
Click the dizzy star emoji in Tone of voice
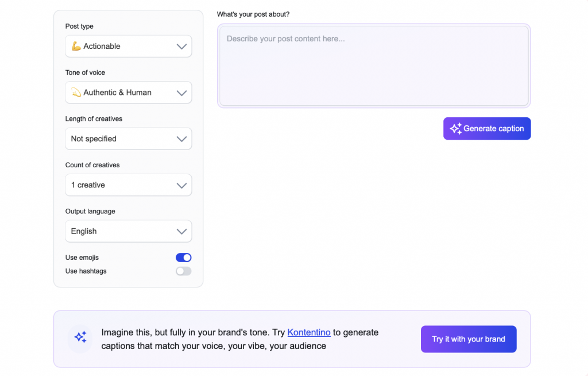pos(76,93)
